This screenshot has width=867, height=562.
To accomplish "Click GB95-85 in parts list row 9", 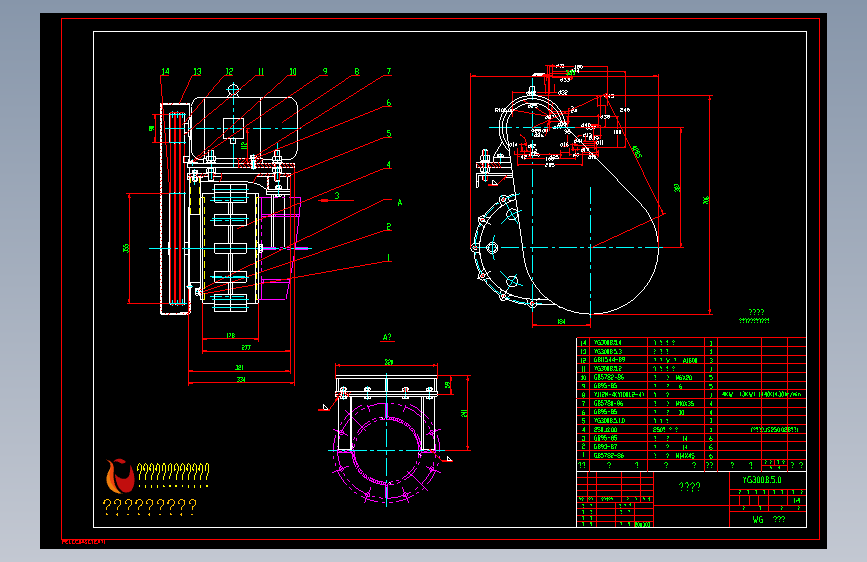I will [x=605, y=386].
